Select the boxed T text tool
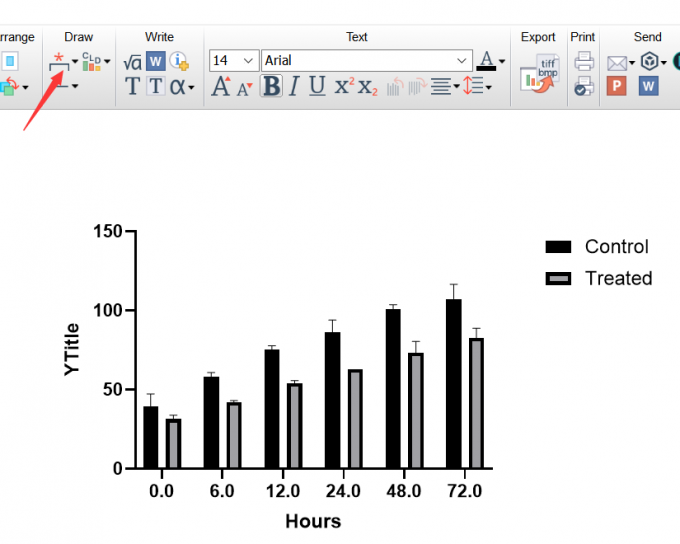 (x=155, y=86)
